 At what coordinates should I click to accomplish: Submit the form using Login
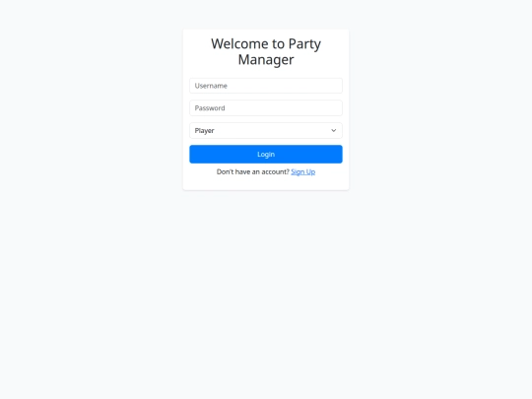(x=266, y=154)
